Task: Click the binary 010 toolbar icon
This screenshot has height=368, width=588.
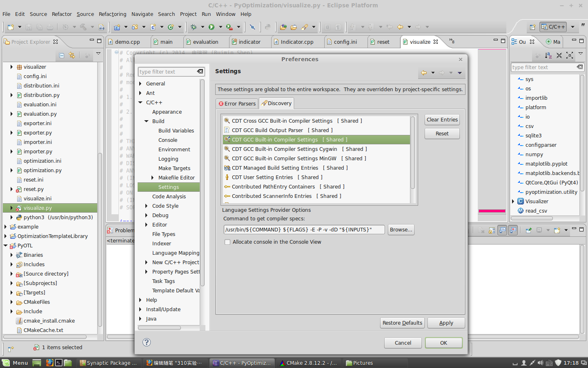Action: click(101, 27)
